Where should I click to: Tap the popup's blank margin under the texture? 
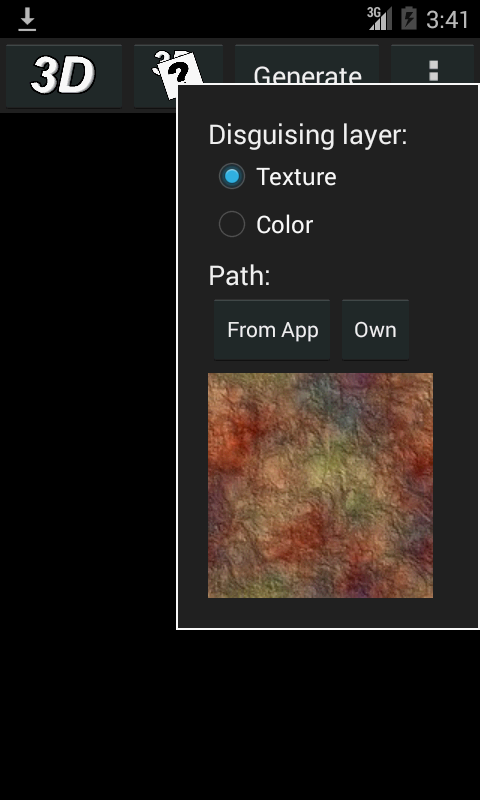(327, 613)
